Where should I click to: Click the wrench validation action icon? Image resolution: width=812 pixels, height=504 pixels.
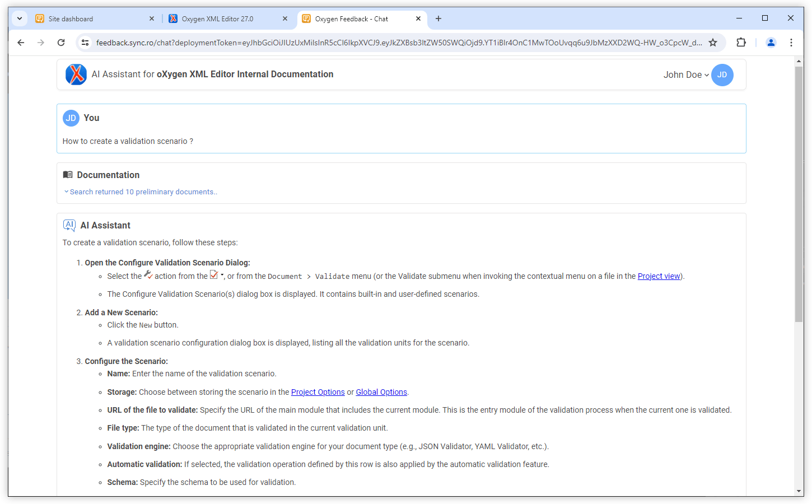tap(148, 274)
